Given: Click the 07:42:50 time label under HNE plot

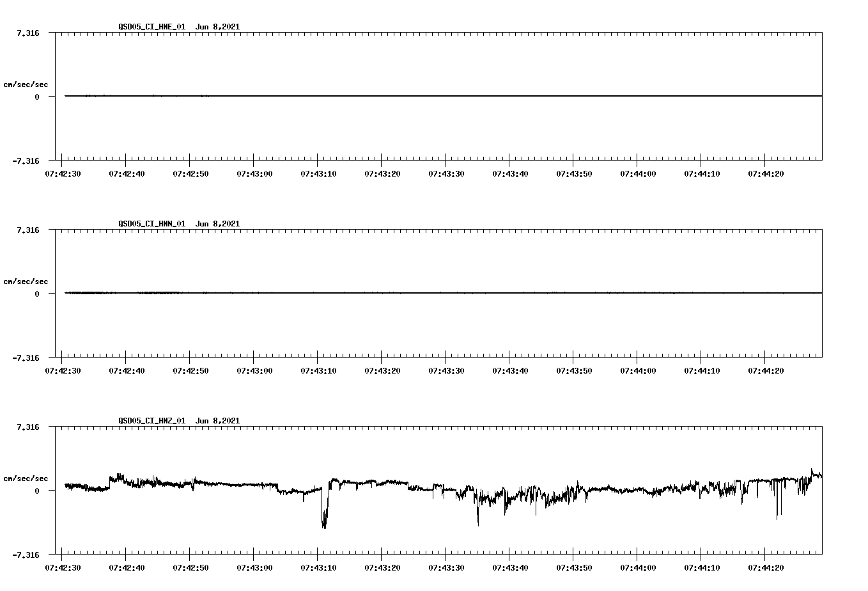Looking at the screenshot, I should (x=190, y=173).
